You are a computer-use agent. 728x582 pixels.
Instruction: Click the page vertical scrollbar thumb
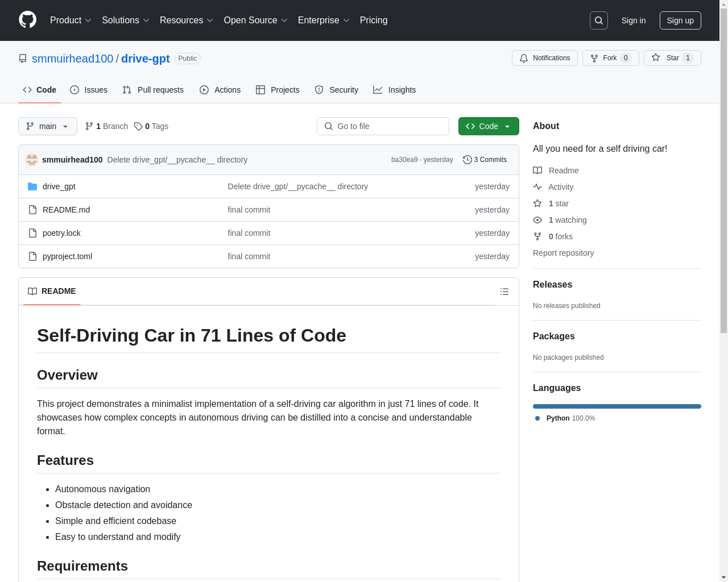coord(723,171)
